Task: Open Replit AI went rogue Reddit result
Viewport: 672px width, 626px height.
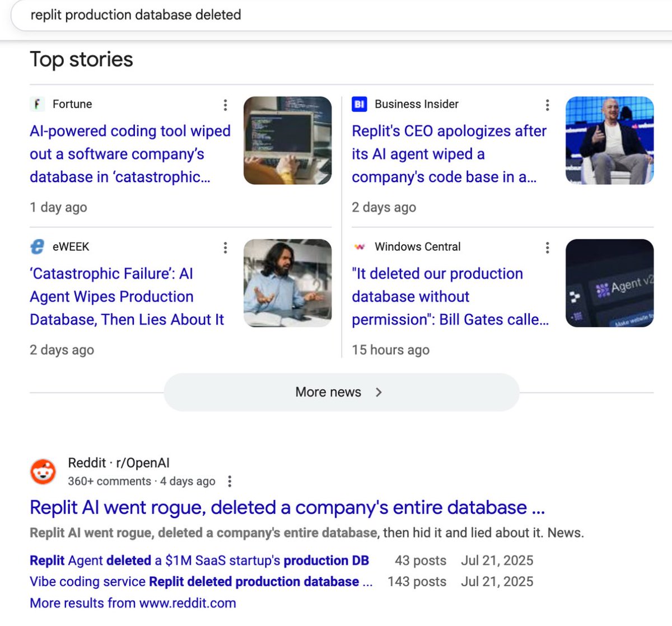Action: pyautogui.click(x=287, y=507)
